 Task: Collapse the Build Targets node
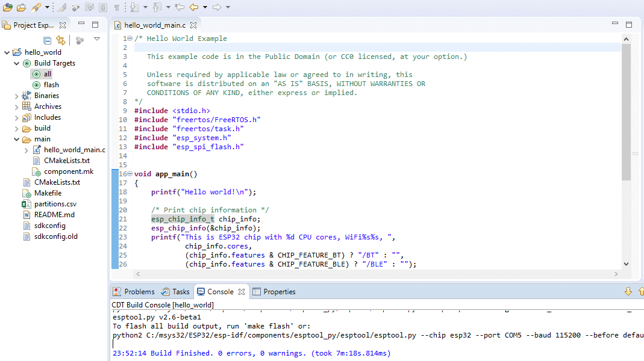pyautogui.click(x=17, y=64)
